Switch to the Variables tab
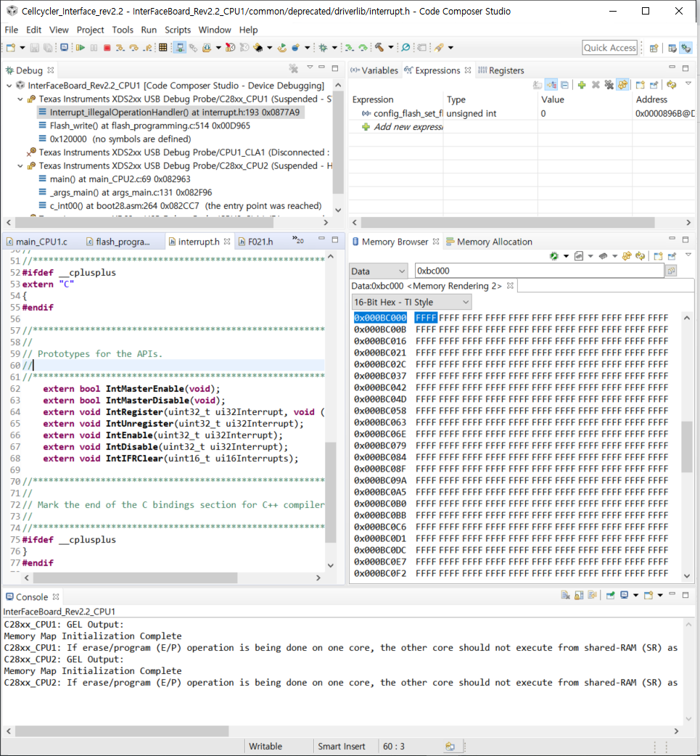The image size is (700, 756). click(x=374, y=70)
